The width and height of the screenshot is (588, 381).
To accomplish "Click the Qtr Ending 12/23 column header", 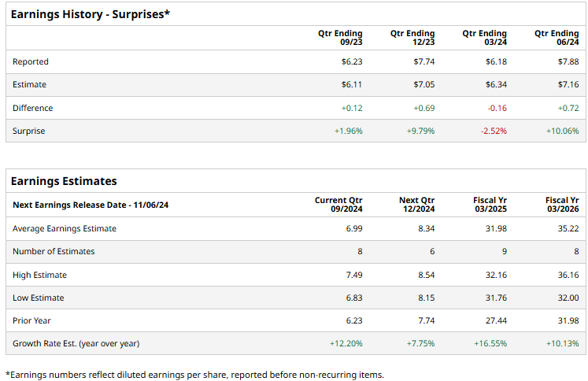I will (412, 38).
